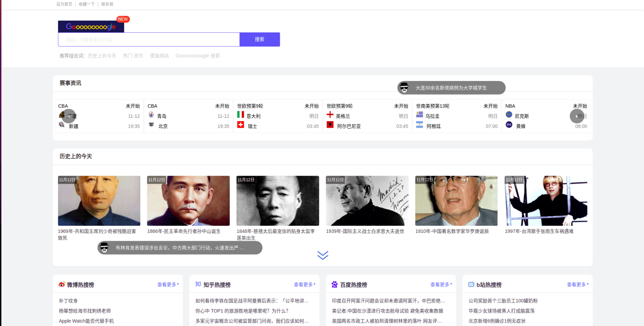Expand history section with double chevron
644x326 pixels.
pos(323,255)
